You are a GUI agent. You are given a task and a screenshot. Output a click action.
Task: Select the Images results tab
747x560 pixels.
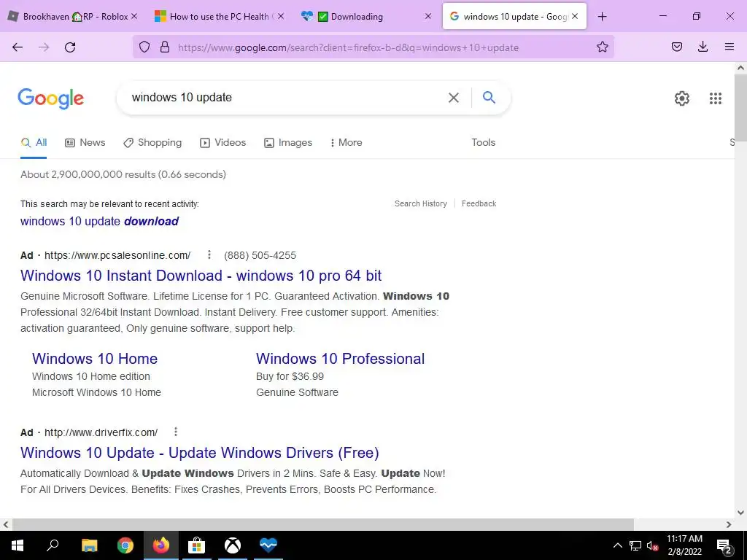(288, 142)
